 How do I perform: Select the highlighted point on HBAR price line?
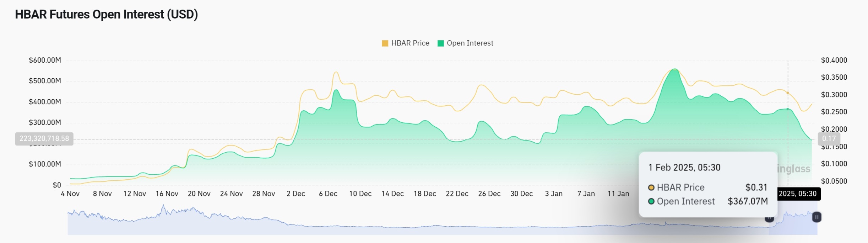[788, 93]
